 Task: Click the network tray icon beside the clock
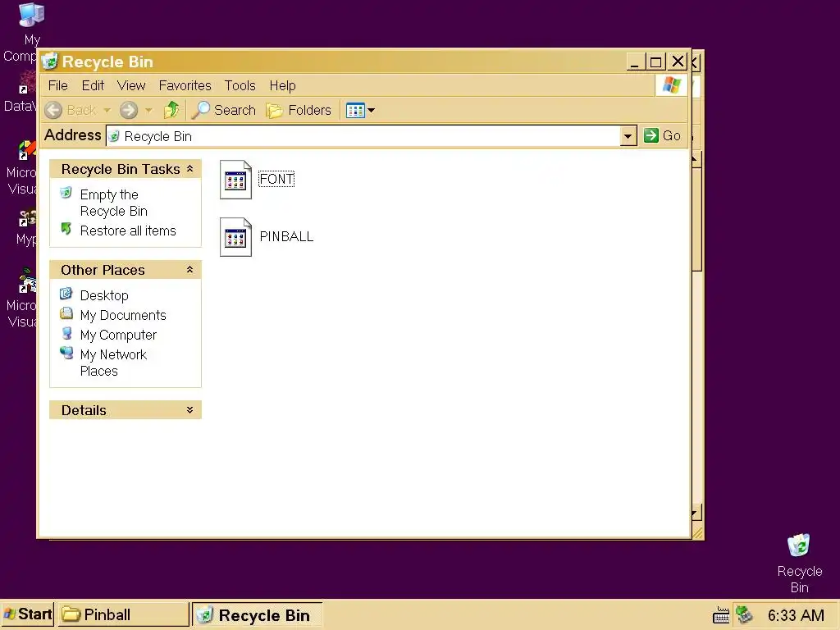(x=744, y=614)
